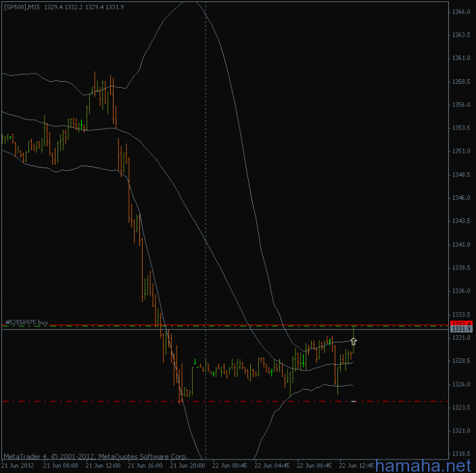Click the white buy arrow marker
Viewport: 476px width, 473px height.
(354, 341)
